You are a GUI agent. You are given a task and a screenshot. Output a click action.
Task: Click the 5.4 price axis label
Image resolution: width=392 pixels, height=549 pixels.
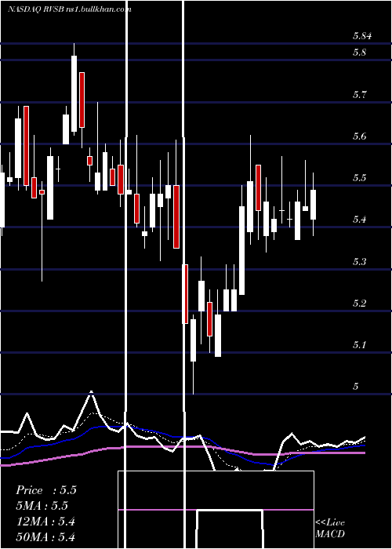click(359, 220)
